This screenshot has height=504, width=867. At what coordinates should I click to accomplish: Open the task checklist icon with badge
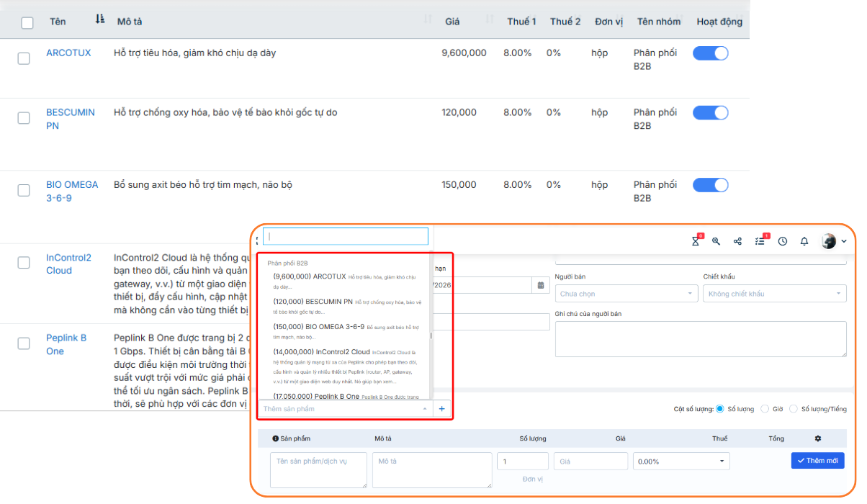click(760, 241)
